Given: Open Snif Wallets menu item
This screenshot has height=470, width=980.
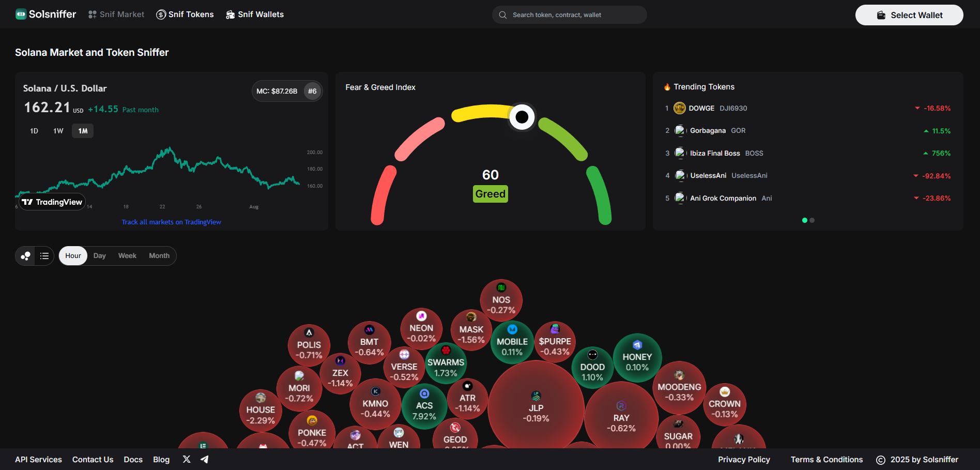Looking at the screenshot, I should (x=255, y=14).
